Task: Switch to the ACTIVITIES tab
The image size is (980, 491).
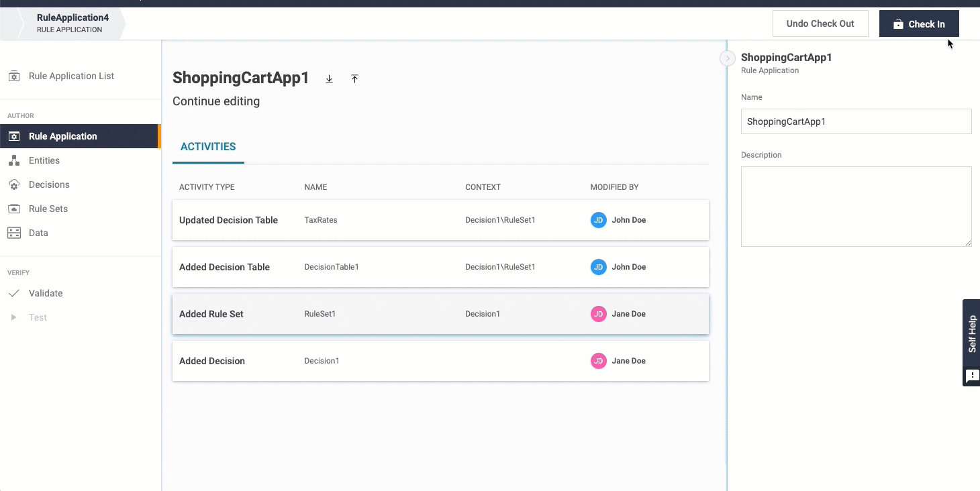Action: (208, 147)
